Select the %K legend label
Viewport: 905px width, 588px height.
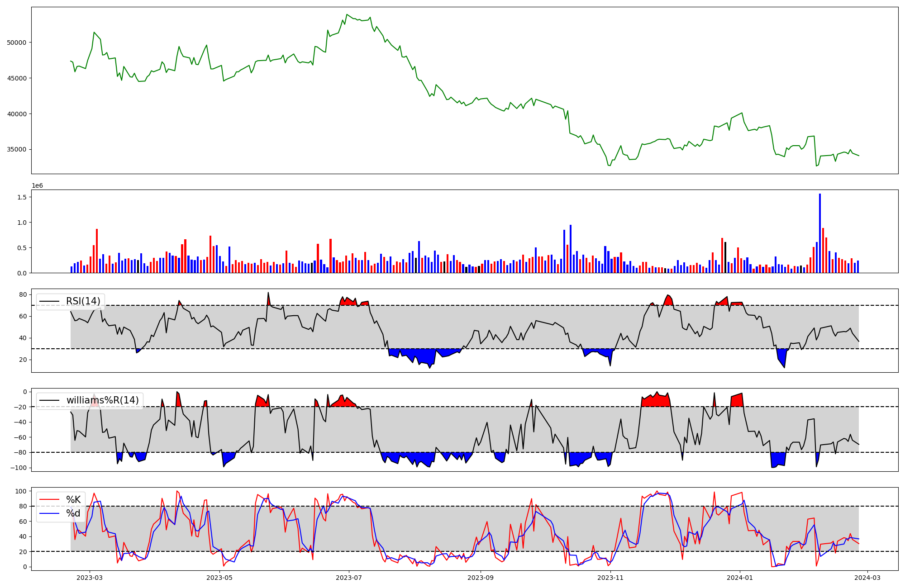tap(73, 500)
